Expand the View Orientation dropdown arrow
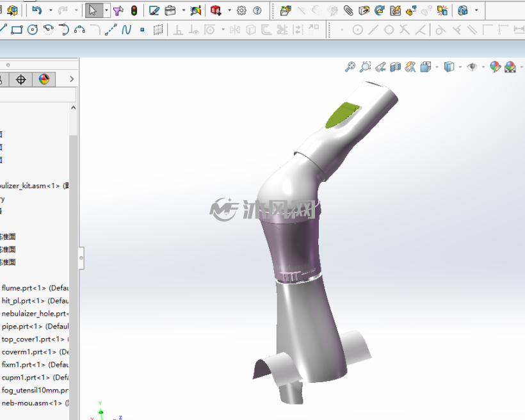 [x=437, y=67]
